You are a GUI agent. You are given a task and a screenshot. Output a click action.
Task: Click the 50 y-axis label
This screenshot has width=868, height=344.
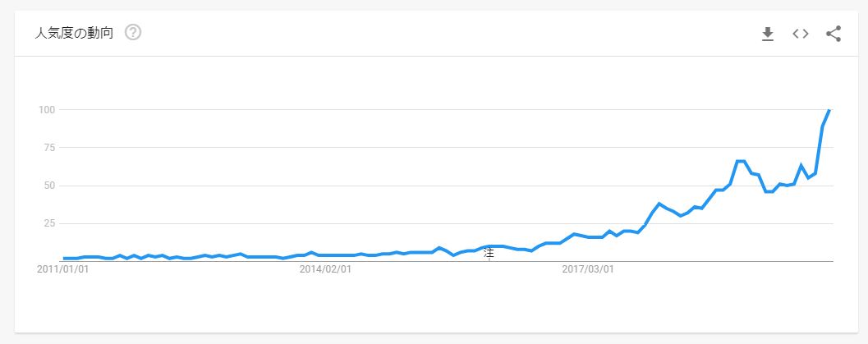[48, 186]
